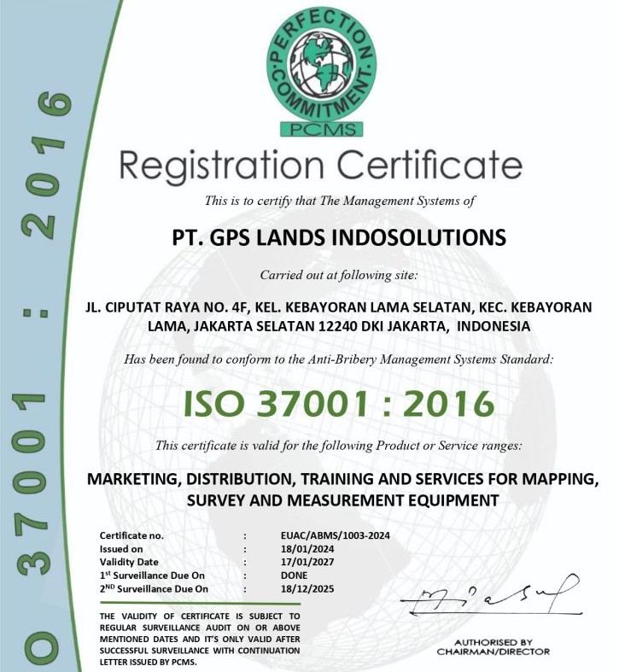
Task: Select scope line 'MARKETING, DISTRIBUTION, TRAINING'
Action: click(342, 479)
